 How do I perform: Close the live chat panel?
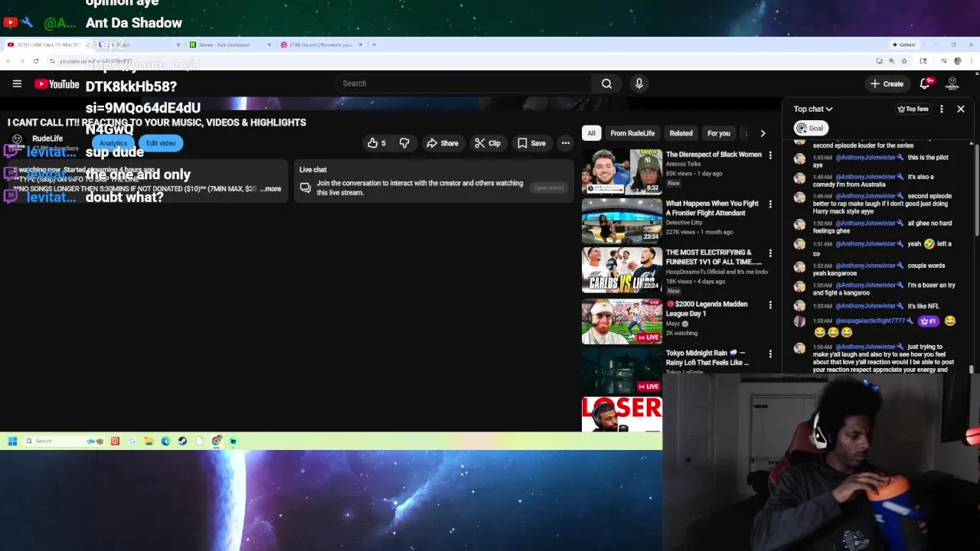click(961, 109)
